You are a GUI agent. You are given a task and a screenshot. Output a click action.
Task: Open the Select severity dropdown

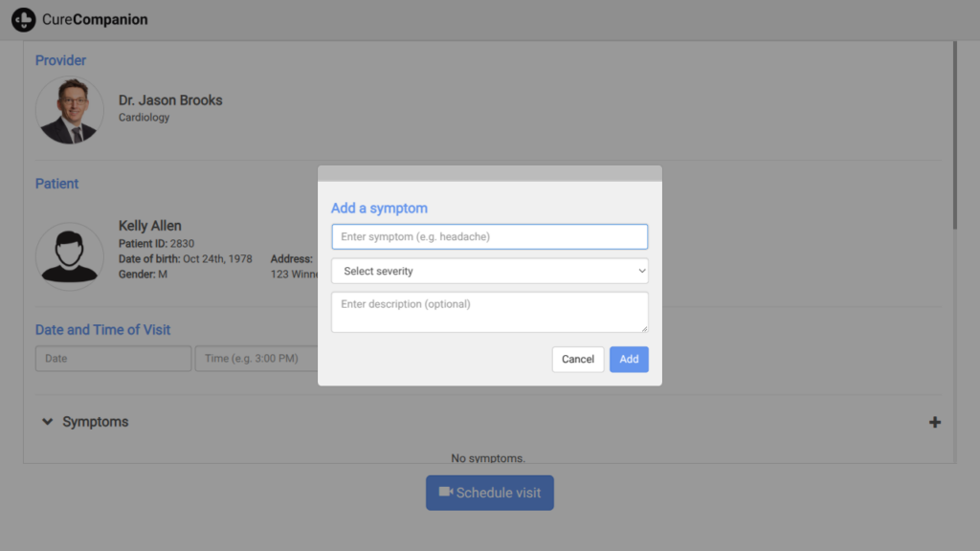[489, 271]
